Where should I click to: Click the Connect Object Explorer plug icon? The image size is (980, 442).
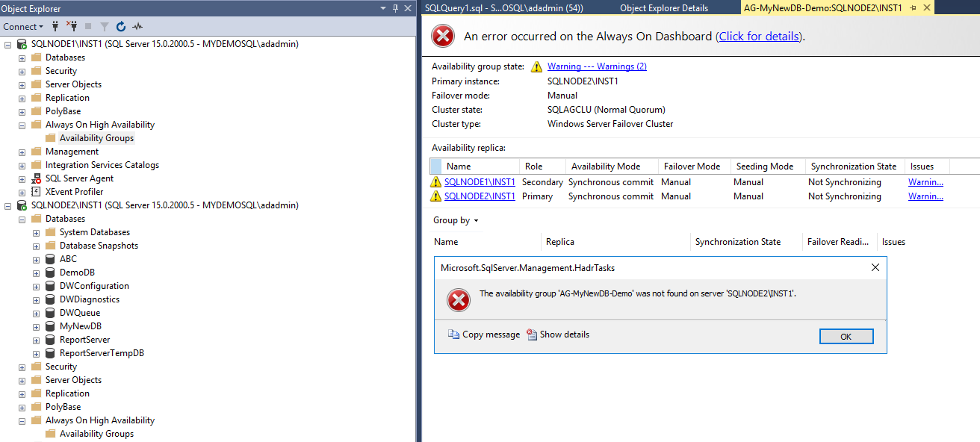[55, 26]
